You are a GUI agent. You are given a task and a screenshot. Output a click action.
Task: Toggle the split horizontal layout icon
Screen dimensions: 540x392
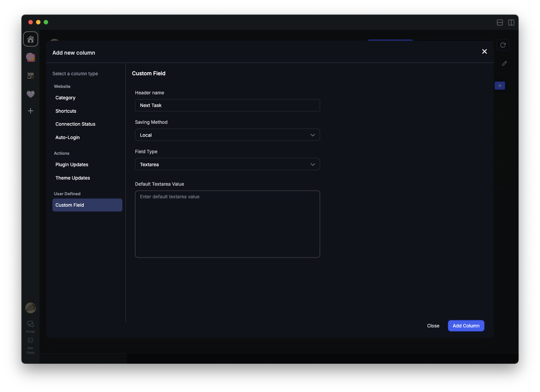click(499, 23)
